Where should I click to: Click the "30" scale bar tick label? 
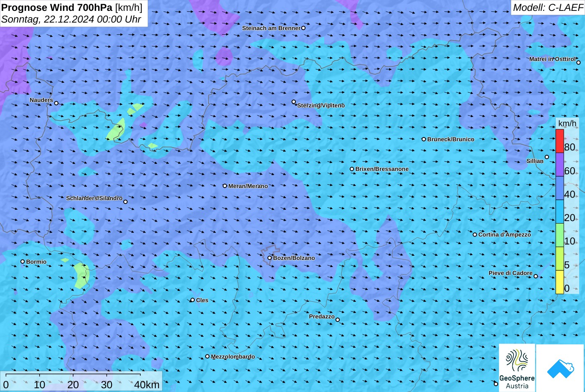point(107,385)
